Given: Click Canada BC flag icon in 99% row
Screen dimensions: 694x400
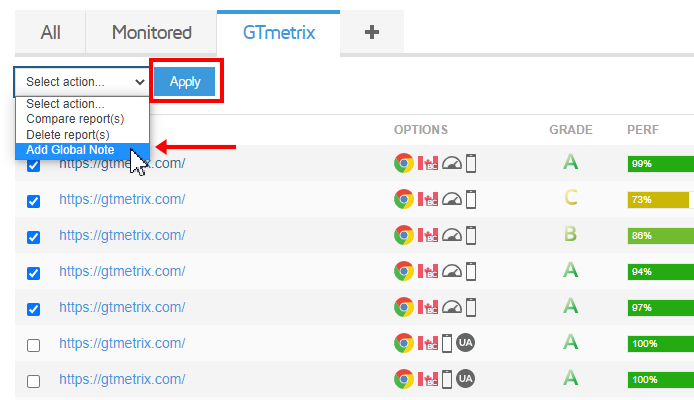Looking at the screenshot, I should [428, 163].
